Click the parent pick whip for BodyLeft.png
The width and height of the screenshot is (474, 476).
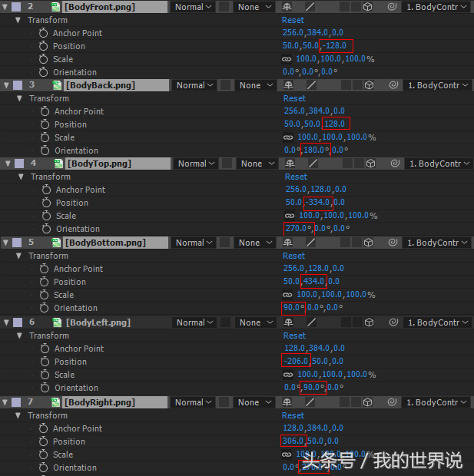pyautogui.click(x=394, y=322)
